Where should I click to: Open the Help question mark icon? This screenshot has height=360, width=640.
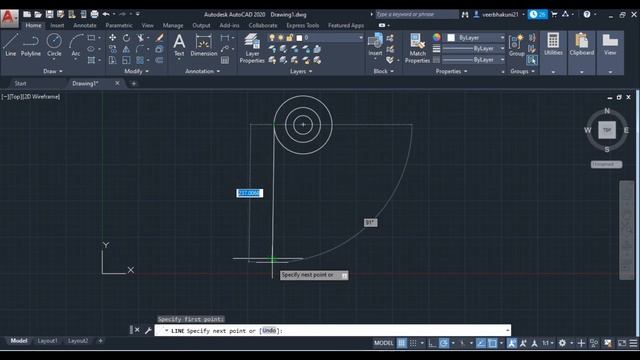tap(587, 14)
